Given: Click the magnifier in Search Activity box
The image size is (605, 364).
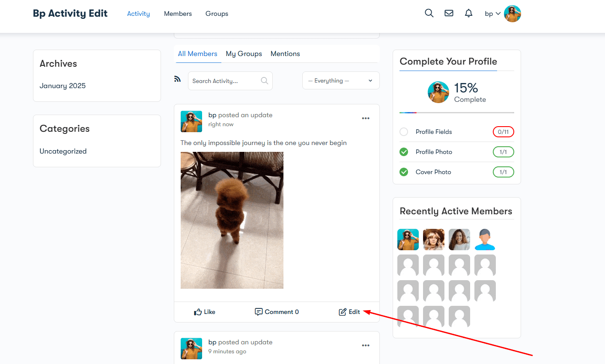Looking at the screenshot, I should (265, 81).
